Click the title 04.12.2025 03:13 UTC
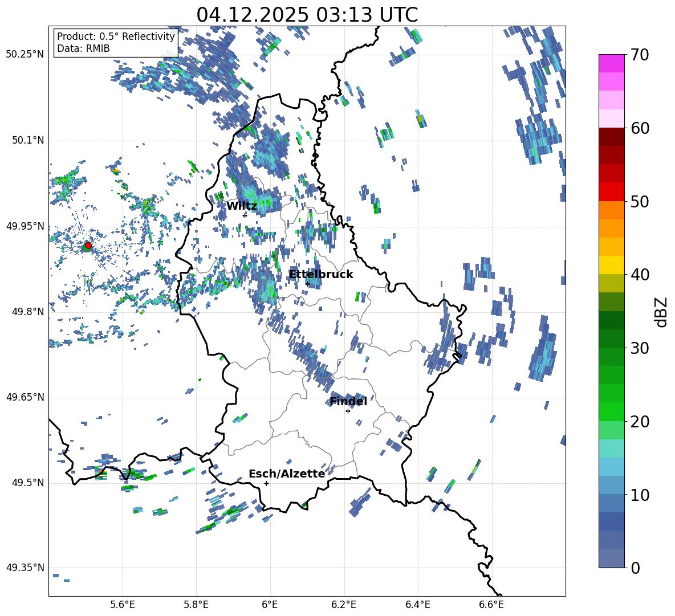The image size is (675, 616). [x=307, y=15]
